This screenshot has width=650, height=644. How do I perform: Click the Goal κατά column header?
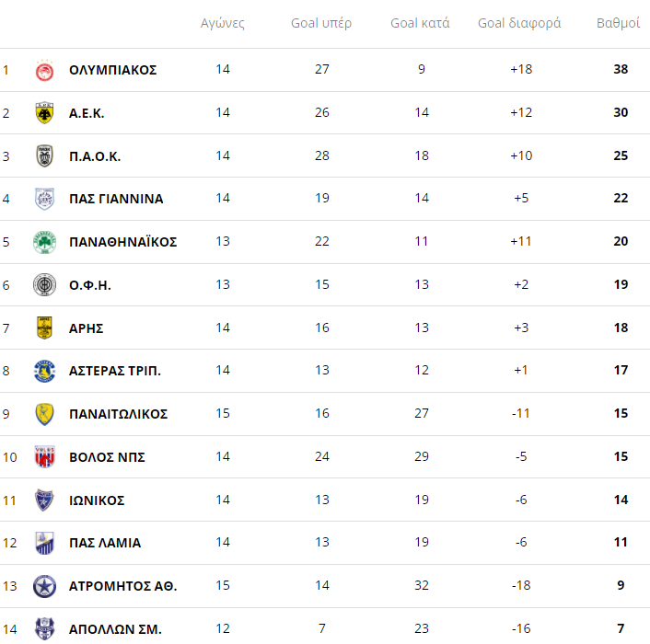click(x=420, y=23)
